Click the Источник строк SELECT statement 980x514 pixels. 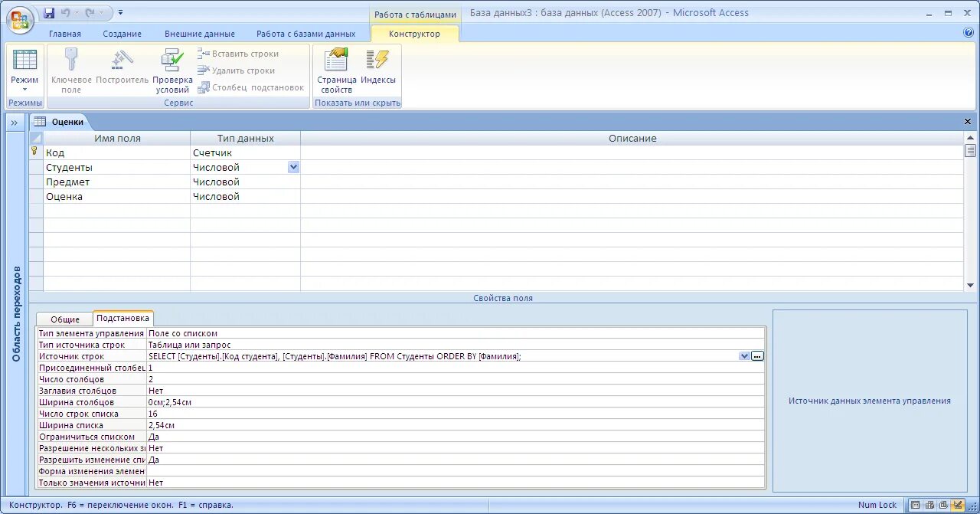click(x=335, y=356)
